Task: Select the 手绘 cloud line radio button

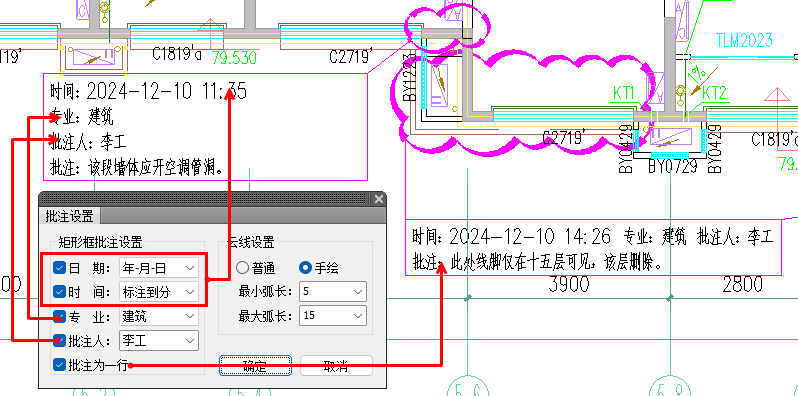Action: (x=305, y=267)
